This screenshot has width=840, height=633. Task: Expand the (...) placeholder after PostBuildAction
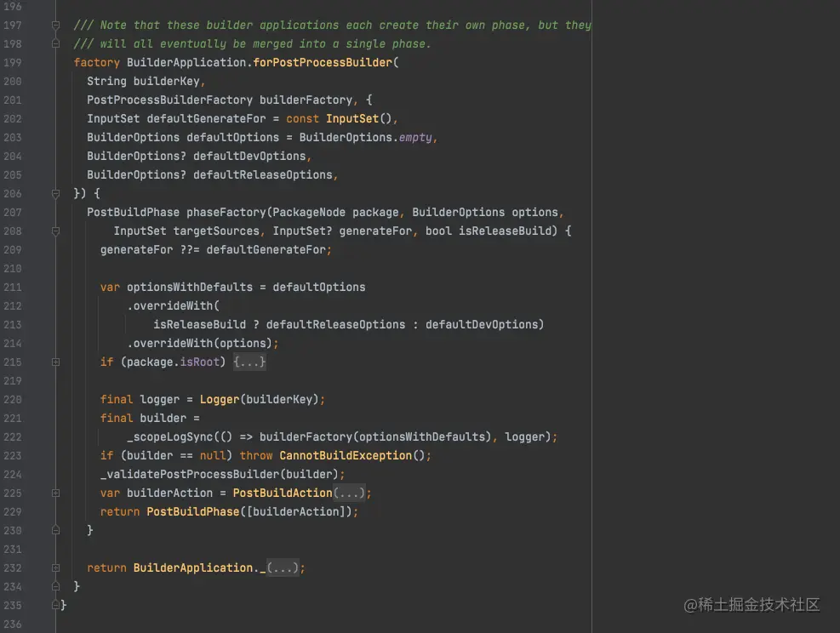pos(349,493)
